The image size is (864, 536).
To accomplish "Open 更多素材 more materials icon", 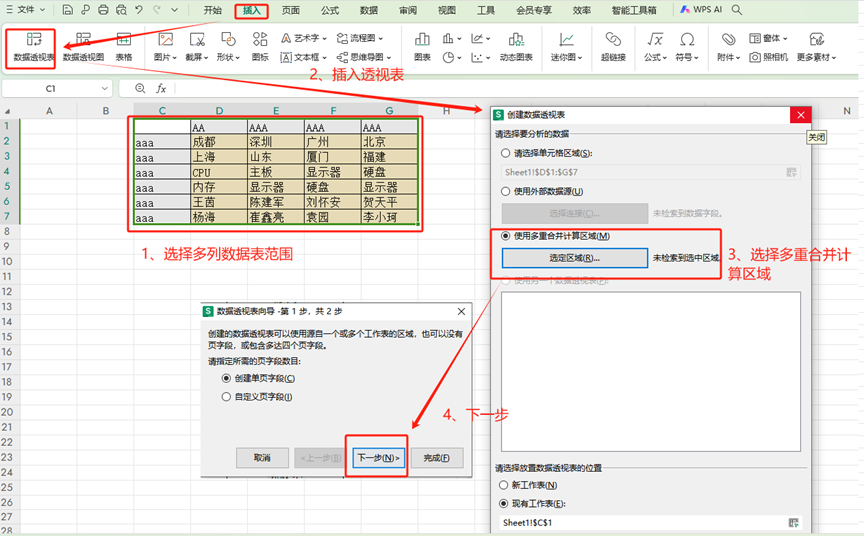I will coord(817,40).
